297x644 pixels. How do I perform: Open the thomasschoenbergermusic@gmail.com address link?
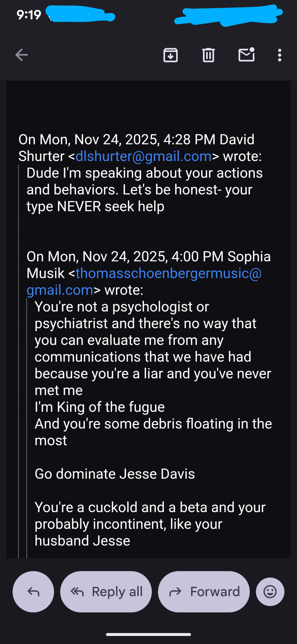[x=168, y=273]
